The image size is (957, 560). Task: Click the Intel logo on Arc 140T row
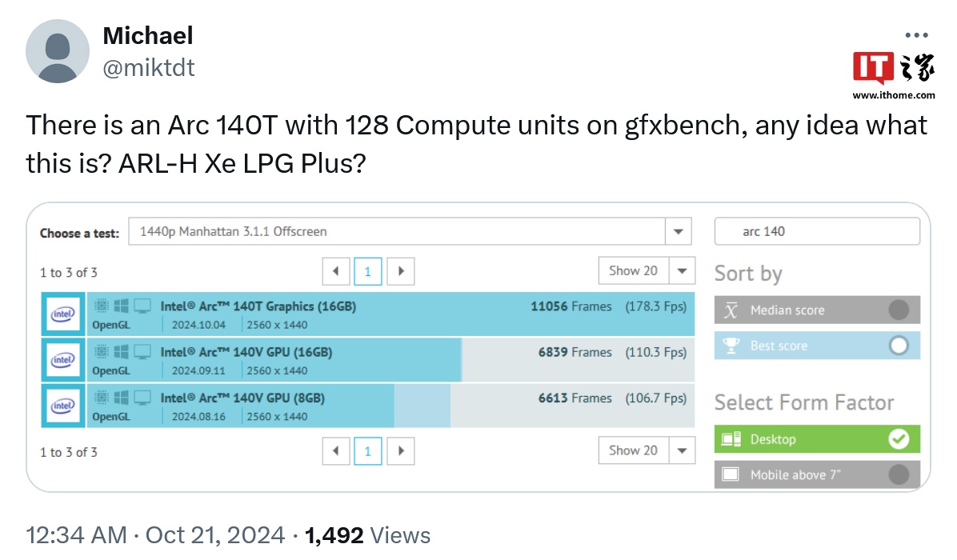click(62, 314)
